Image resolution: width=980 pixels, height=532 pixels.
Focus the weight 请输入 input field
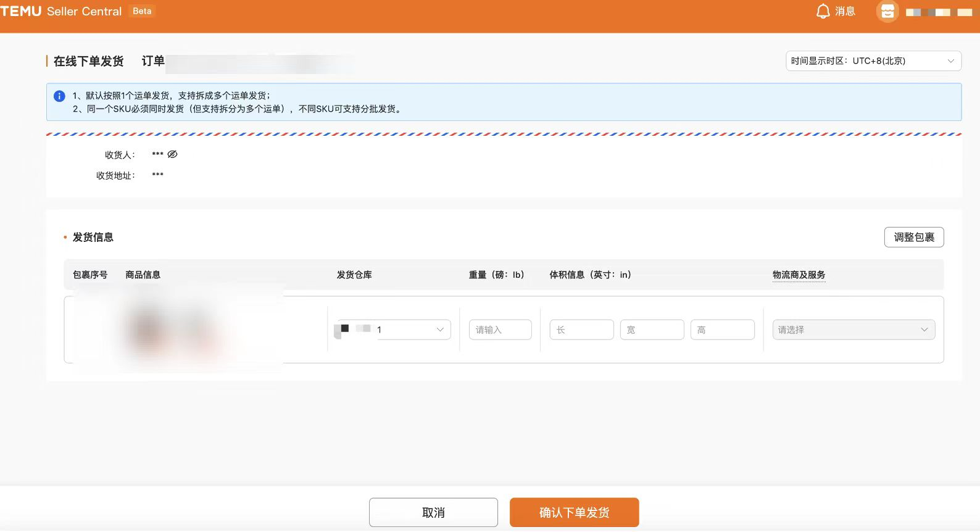pos(500,330)
